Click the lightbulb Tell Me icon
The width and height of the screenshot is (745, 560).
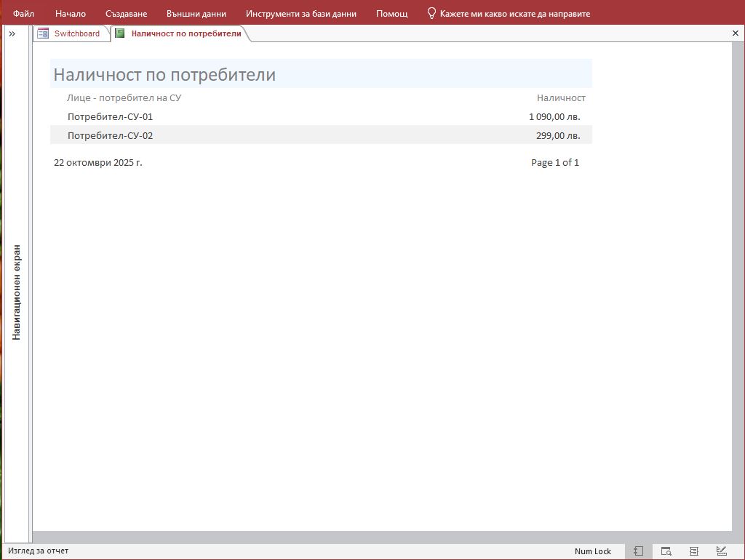[x=431, y=13]
